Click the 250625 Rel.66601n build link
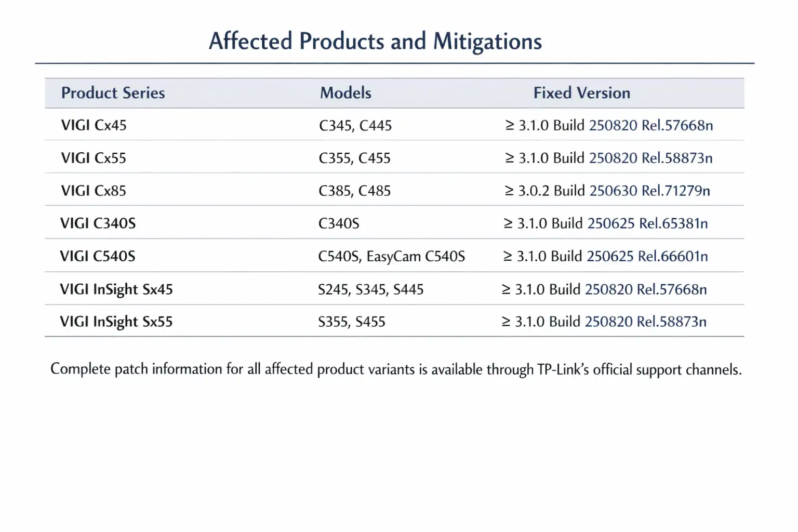 coord(647,256)
